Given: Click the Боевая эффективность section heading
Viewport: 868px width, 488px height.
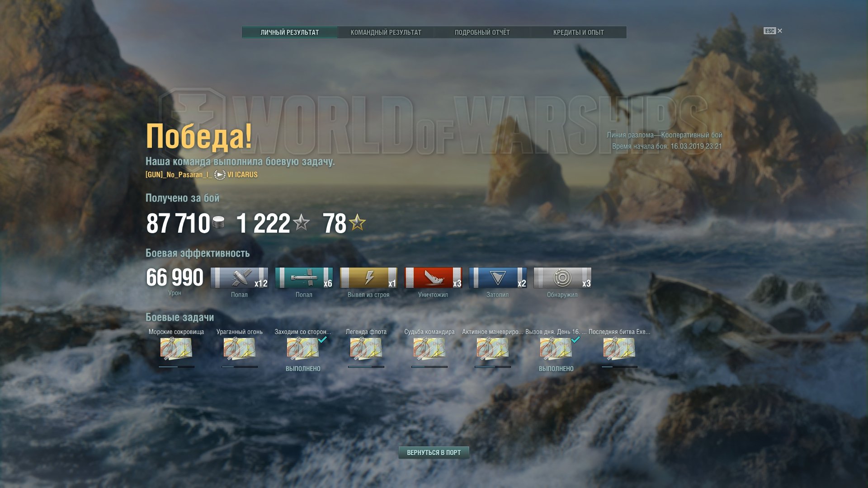Looking at the screenshot, I should click(198, 253).
